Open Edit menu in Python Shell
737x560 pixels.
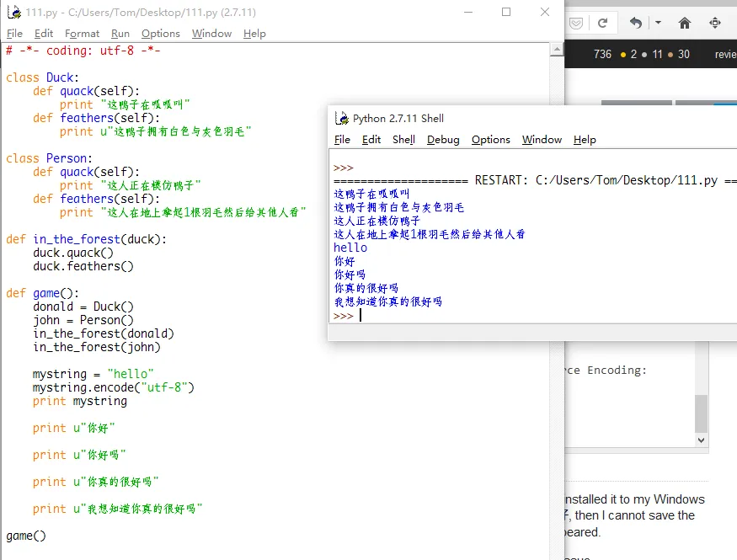[371, 140]
